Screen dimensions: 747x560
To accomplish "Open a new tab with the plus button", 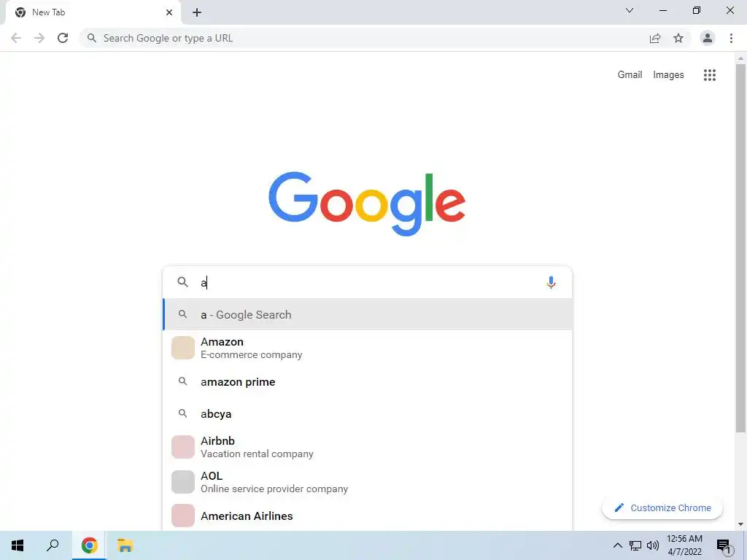I will [197, 12].
